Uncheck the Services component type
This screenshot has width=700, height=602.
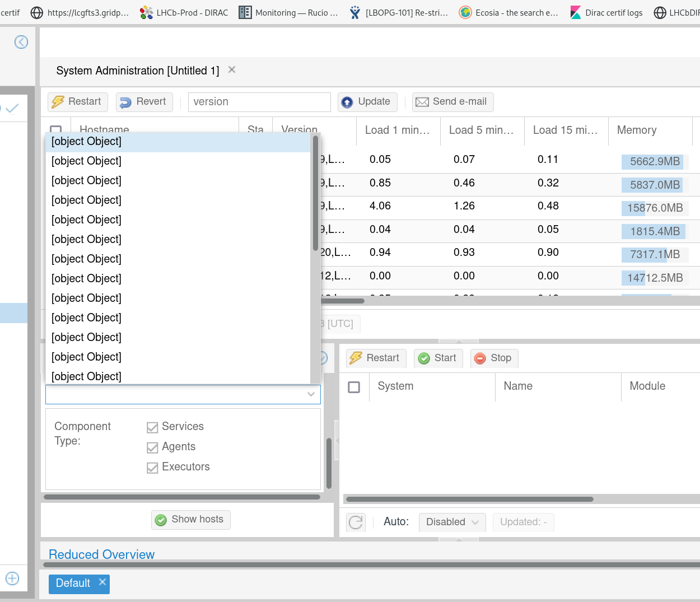(x=152, y=427)
